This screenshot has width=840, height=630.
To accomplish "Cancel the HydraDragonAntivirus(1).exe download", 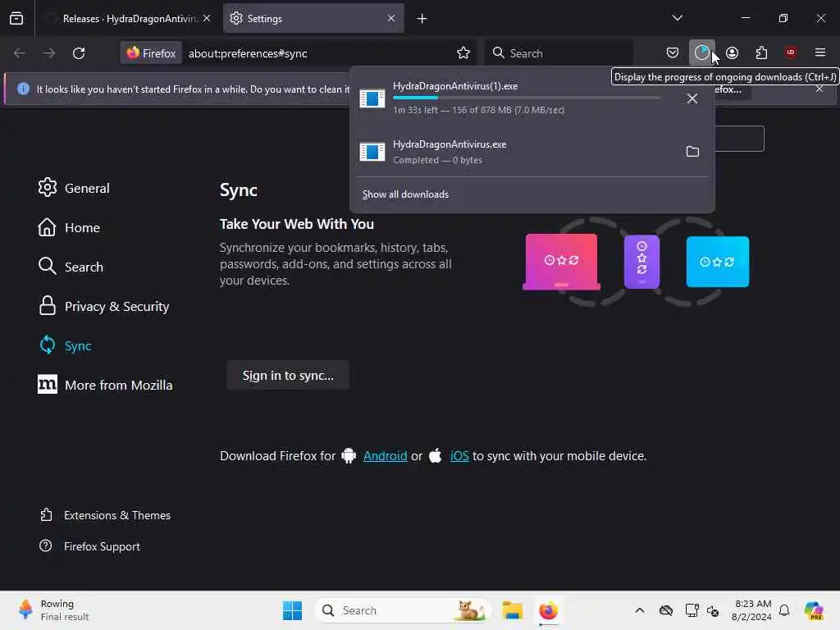I will (x=692, y=98).
